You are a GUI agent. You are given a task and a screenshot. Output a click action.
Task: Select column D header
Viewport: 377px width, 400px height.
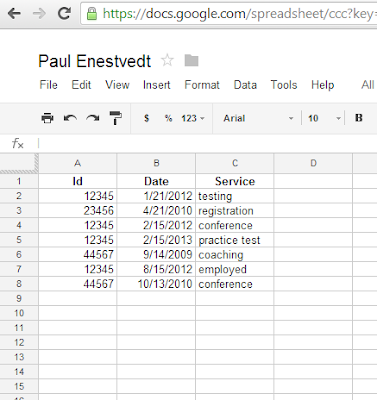pos(313,163)
